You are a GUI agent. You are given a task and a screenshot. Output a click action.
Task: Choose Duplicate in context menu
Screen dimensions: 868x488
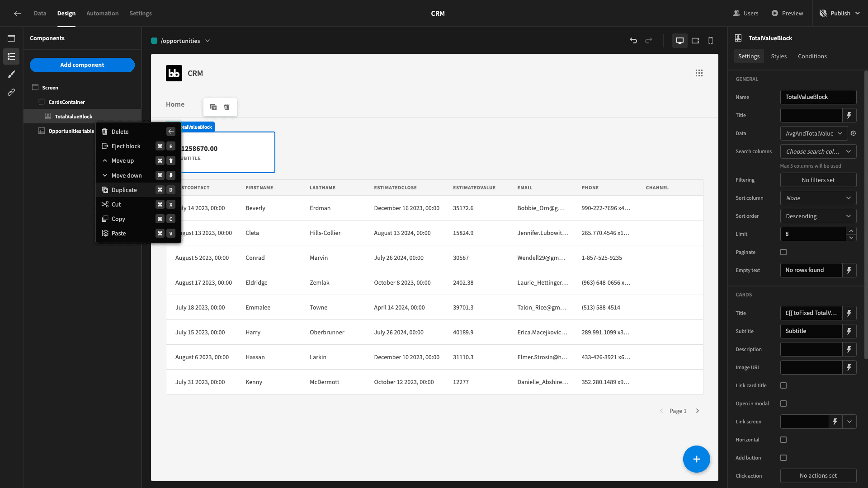click(x=138, y=190)
